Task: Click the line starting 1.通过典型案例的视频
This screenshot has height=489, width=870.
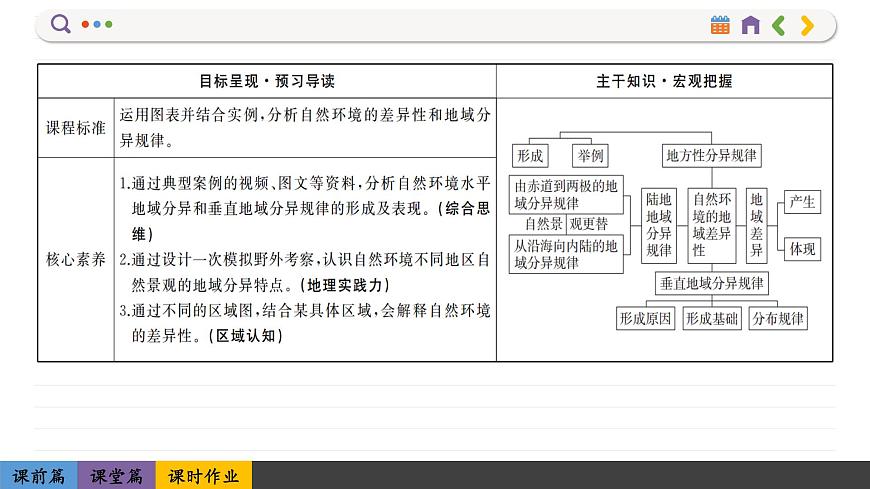Action: (x=305, y=183)
